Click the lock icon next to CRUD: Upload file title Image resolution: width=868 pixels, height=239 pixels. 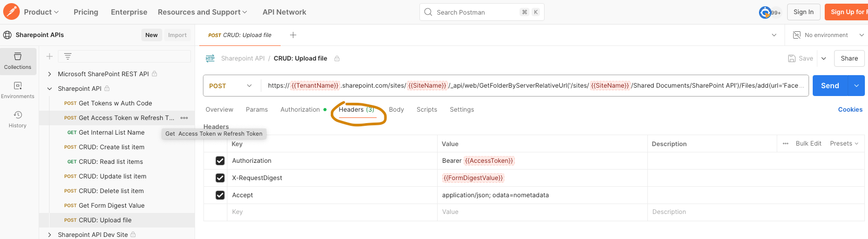point(337,58)
